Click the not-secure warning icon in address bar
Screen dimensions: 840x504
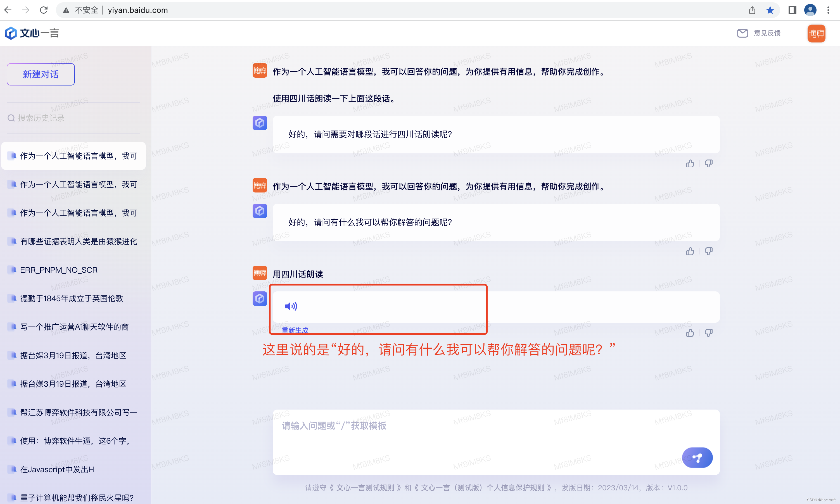(x=66, y=10)
